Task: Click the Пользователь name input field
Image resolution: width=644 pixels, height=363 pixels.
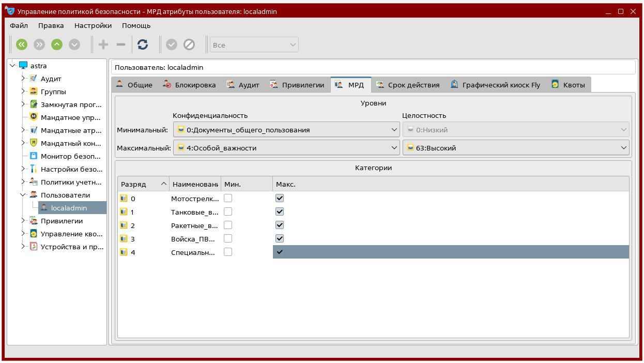Action: point(372,67)
